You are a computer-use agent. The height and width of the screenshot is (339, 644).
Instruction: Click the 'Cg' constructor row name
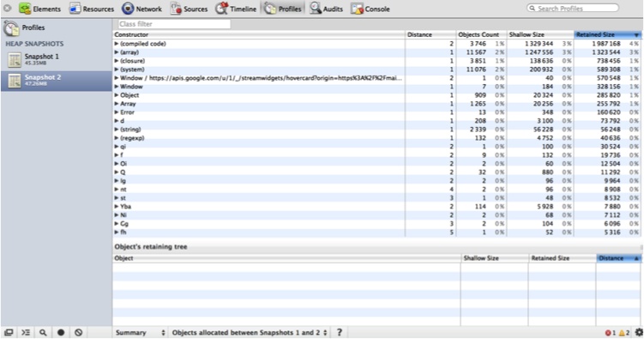124,223
